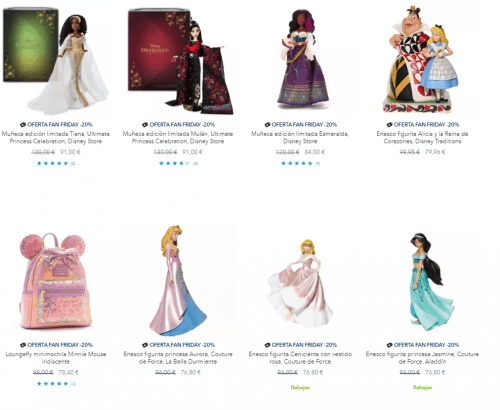This screenshot has width=500, height=410.
Task: Click the offer tag icon for Jasmine figurine
Action: coord(389,345)
